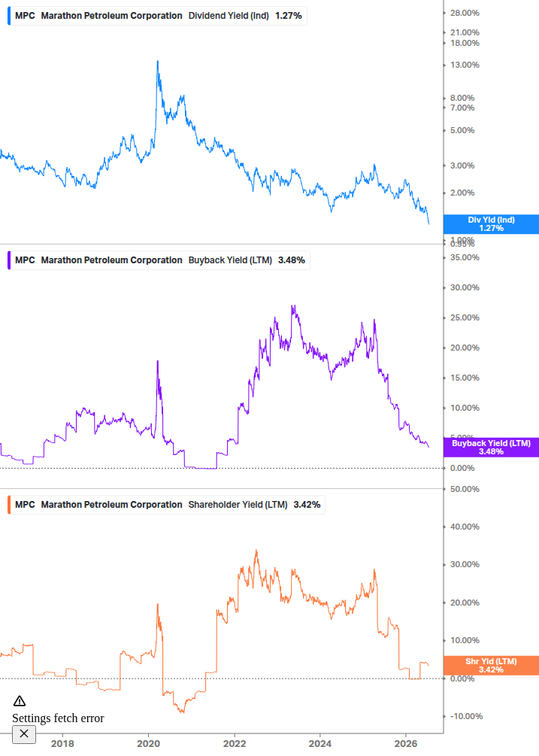Click the warning triangle icon
Viewport: 539px width, 756px height.
[x=20, y=700]
